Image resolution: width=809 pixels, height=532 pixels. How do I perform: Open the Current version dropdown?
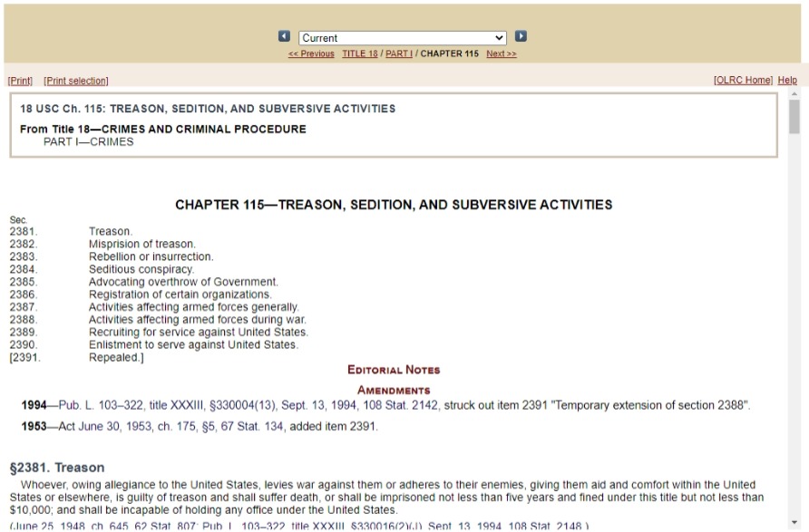(x=403, y=38)
